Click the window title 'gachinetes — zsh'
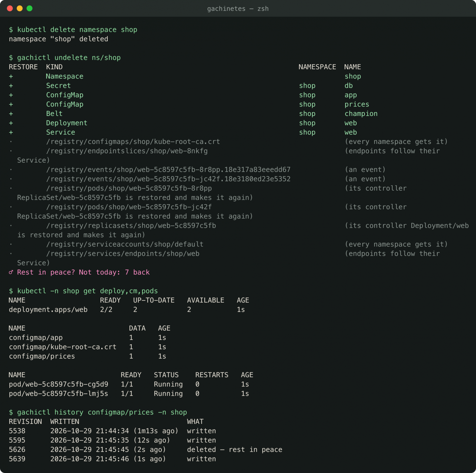The height and width of the screenshot is (473, 476). 238,9
